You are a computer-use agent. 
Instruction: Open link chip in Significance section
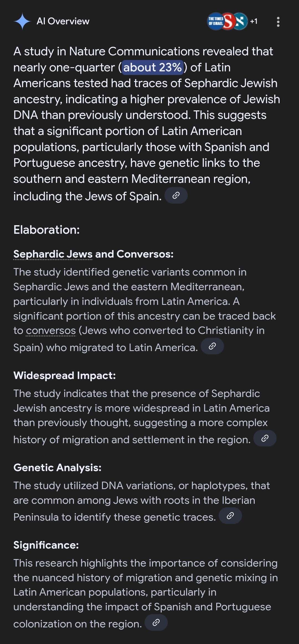point(156,622)
